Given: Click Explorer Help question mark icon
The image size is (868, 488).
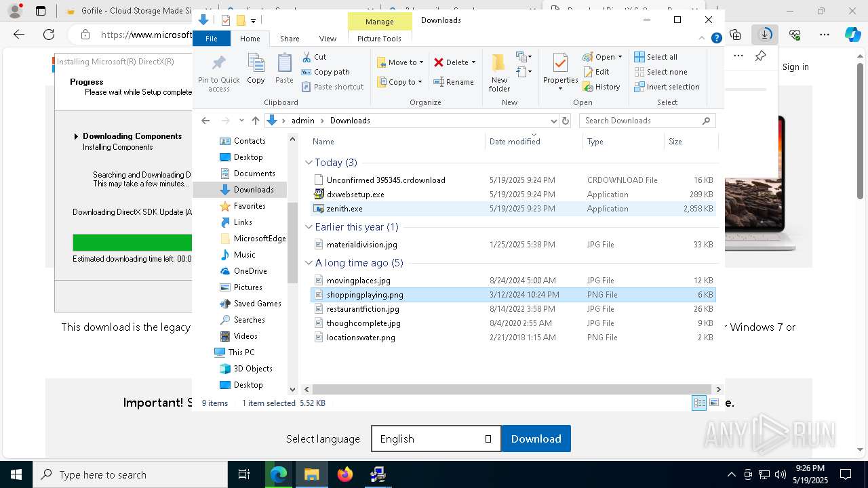Looking at the screenshot, I should click(x=716, y=39).
